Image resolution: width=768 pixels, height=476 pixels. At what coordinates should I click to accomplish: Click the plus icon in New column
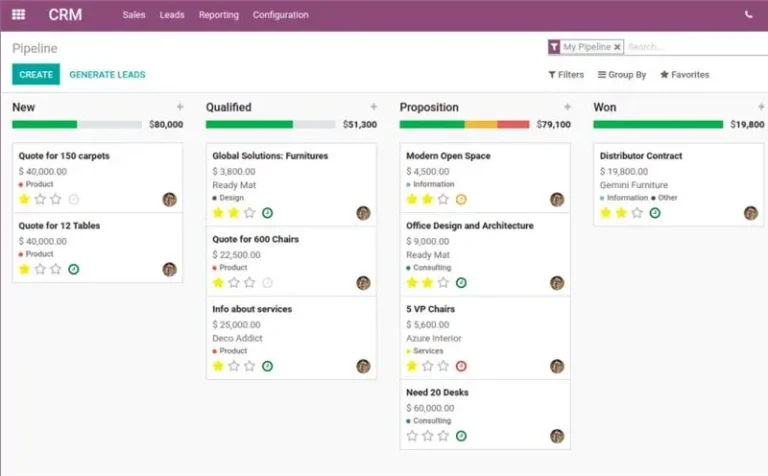pos(179,107)
